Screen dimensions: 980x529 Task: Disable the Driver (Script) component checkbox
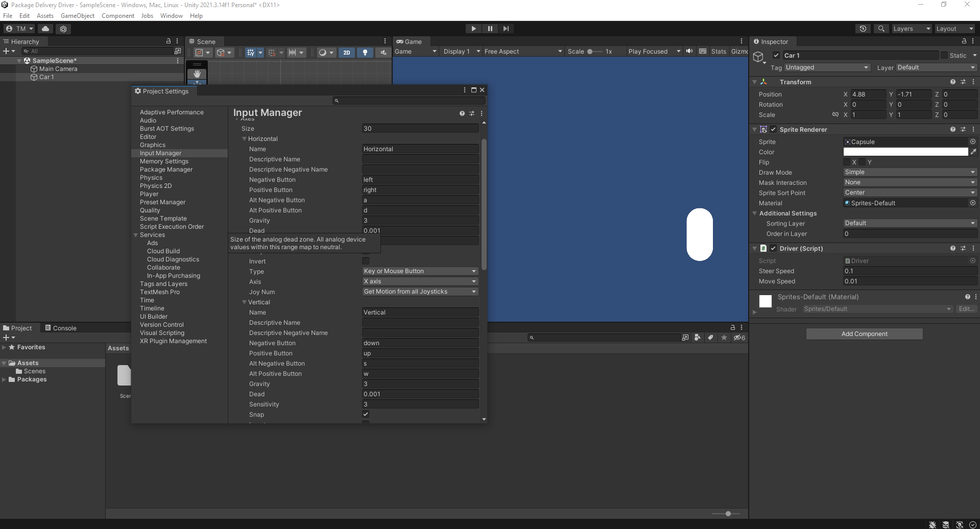(x=773, y=248)
